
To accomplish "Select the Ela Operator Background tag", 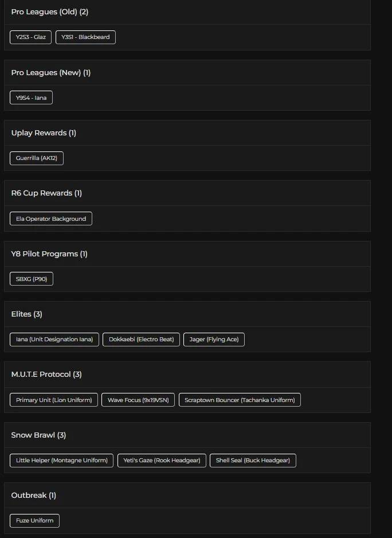I will click(x=50, y=219).
